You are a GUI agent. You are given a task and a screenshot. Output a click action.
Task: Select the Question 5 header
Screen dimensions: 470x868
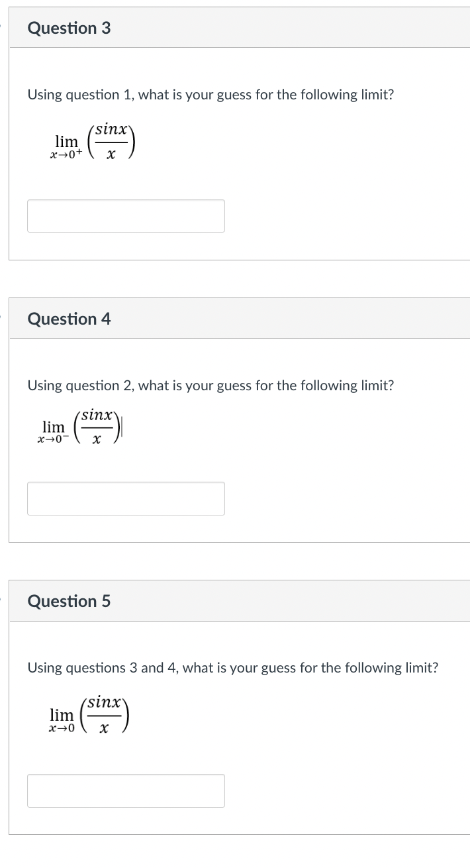(x=69, y=601)
